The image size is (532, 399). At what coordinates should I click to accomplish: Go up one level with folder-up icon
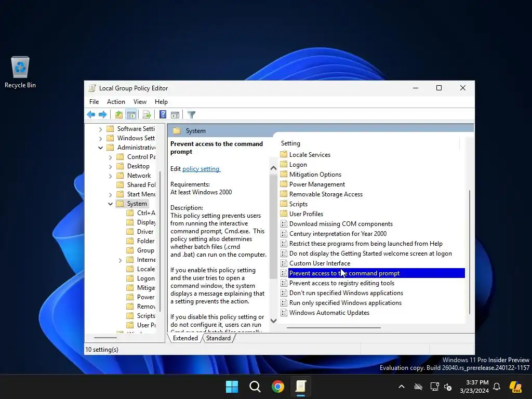pos(119,115)
